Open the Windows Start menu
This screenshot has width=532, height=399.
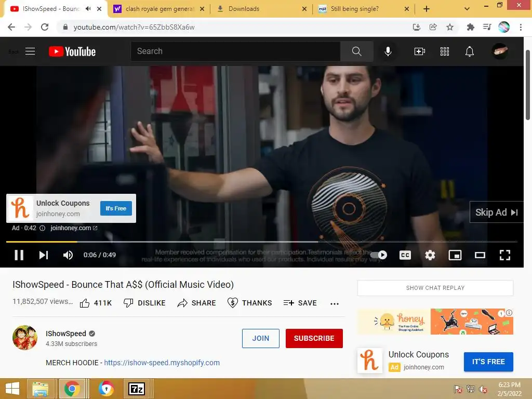[x=12, y=389]
